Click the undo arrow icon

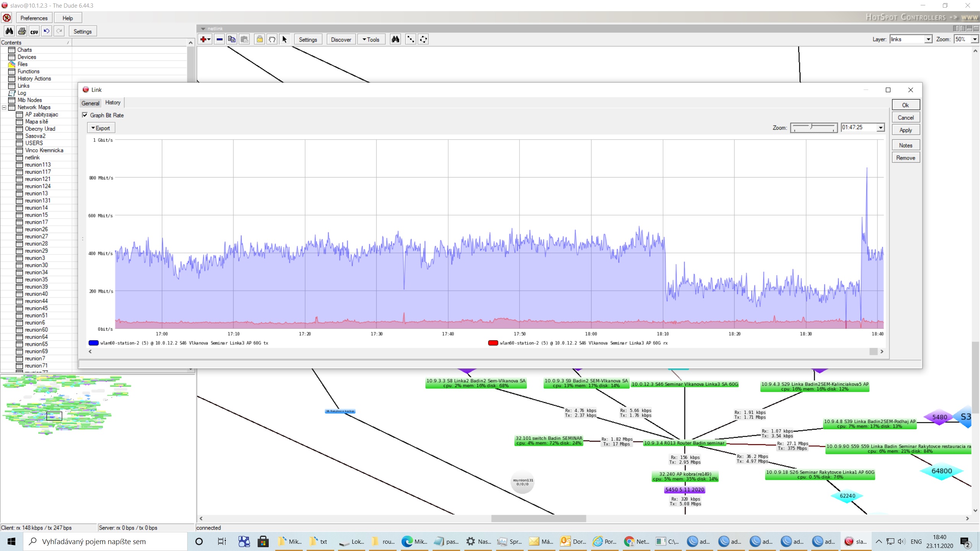click(x=46, y=31)
